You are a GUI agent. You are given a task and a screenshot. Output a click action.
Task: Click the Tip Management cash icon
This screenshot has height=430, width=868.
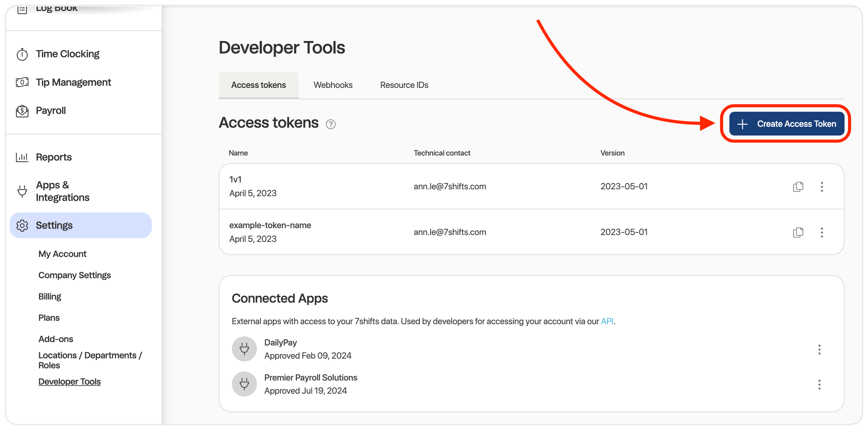tap(22, 82)
